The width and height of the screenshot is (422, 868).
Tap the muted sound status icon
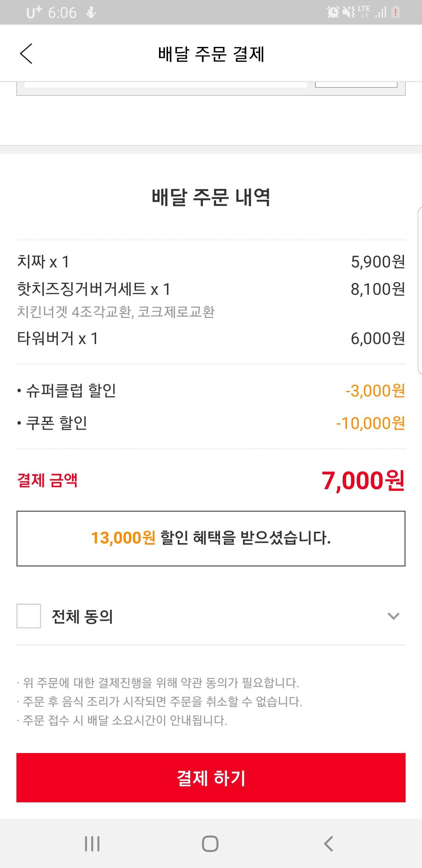coord(348,13)
